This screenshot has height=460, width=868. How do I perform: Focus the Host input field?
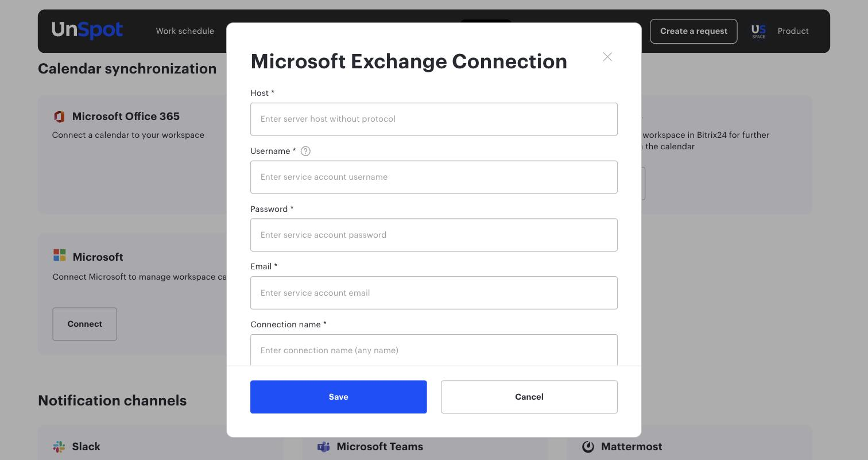coord(434,119)
